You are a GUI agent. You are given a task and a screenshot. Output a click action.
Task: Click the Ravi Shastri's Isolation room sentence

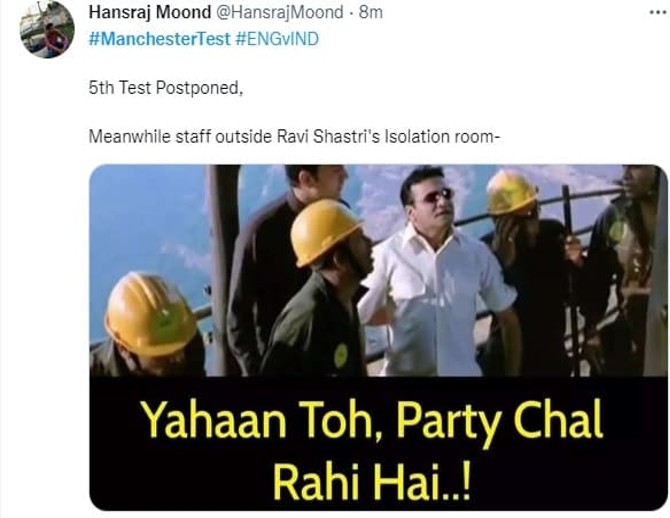coord(294,137)
